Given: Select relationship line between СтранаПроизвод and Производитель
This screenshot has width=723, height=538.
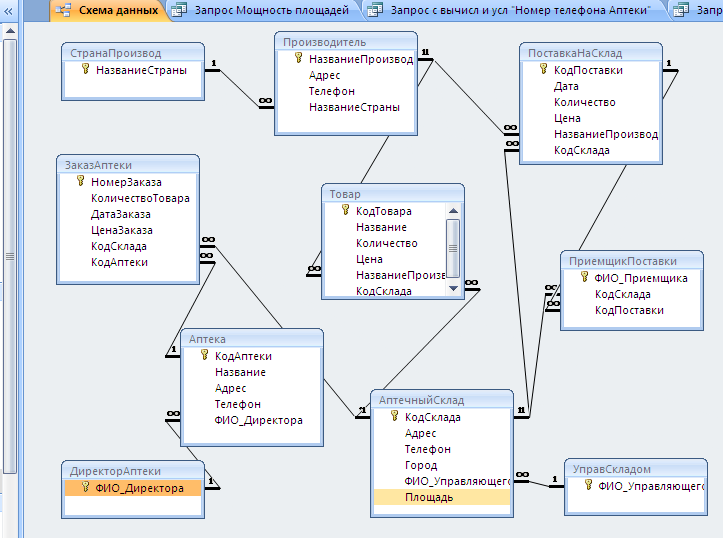Looking at the screenshot, I should click(240, 89).
